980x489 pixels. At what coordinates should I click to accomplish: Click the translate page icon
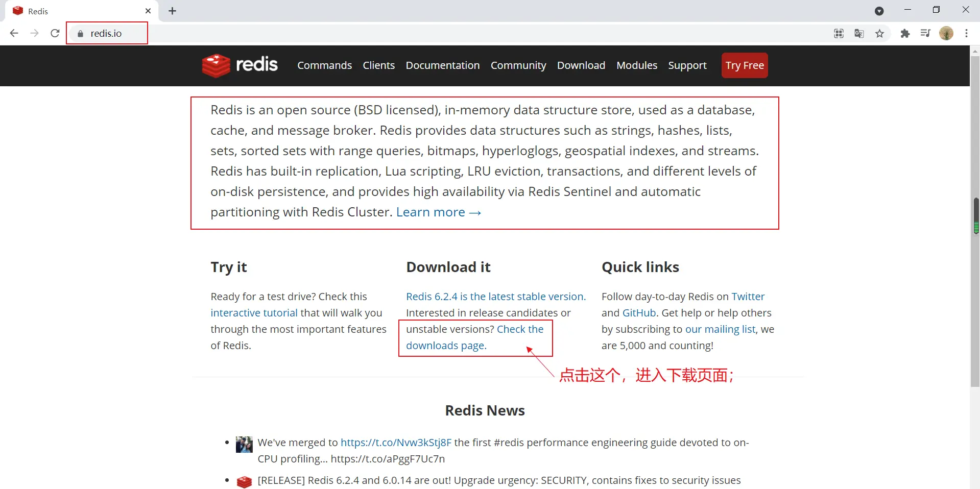click(859, 34)
